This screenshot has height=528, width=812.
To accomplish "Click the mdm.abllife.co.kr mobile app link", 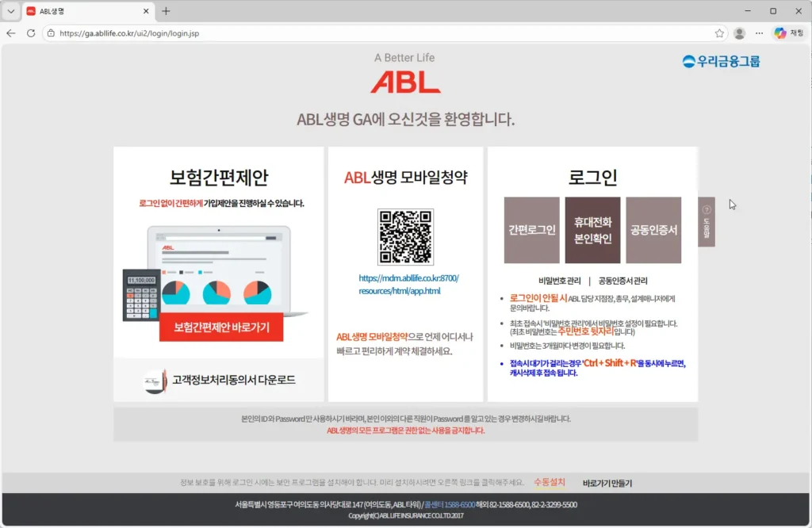I will click(x=406, y=283).
